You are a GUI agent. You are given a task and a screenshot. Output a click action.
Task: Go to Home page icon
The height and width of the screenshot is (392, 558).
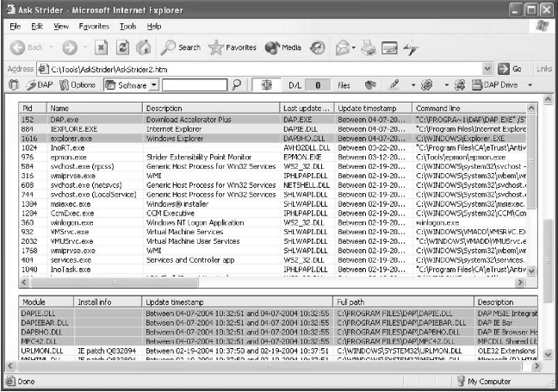144,47
